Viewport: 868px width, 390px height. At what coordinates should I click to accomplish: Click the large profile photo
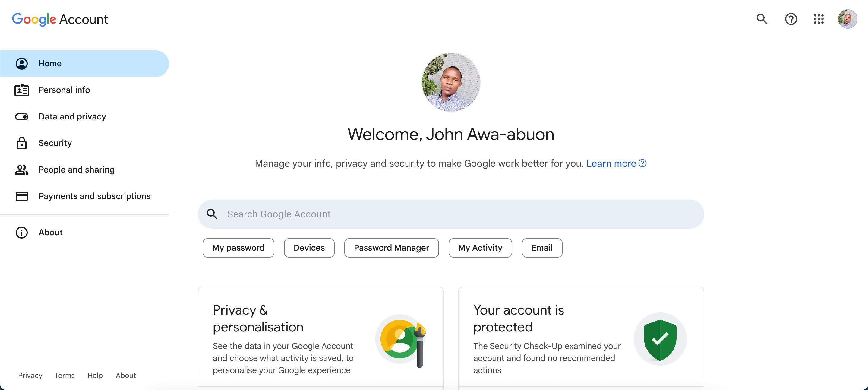coord(450,82)
